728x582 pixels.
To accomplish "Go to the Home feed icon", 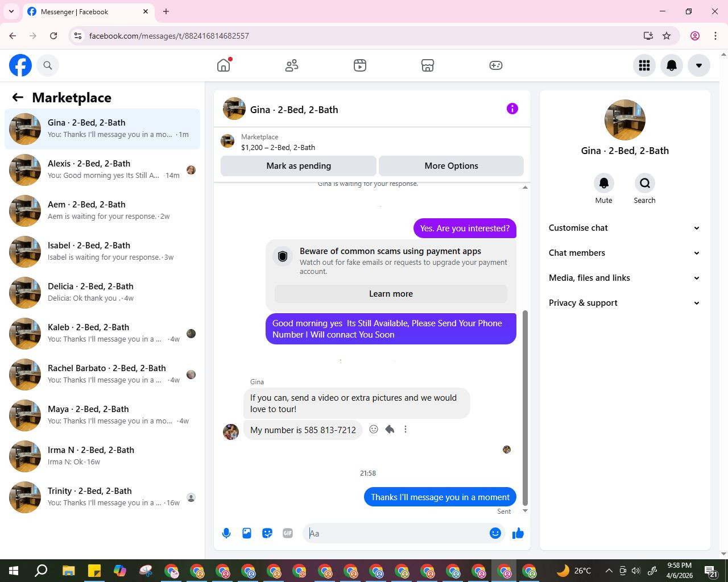I will coord(224,65).
